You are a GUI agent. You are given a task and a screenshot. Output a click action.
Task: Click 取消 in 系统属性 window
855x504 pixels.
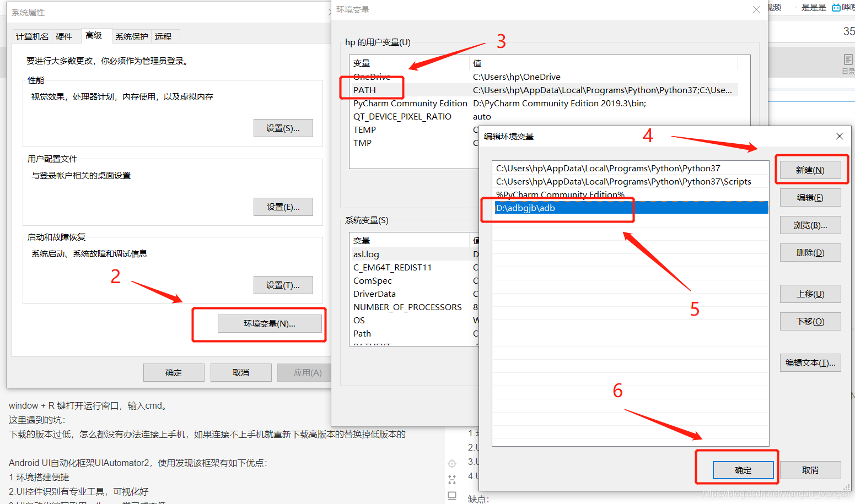pos(241,372)
